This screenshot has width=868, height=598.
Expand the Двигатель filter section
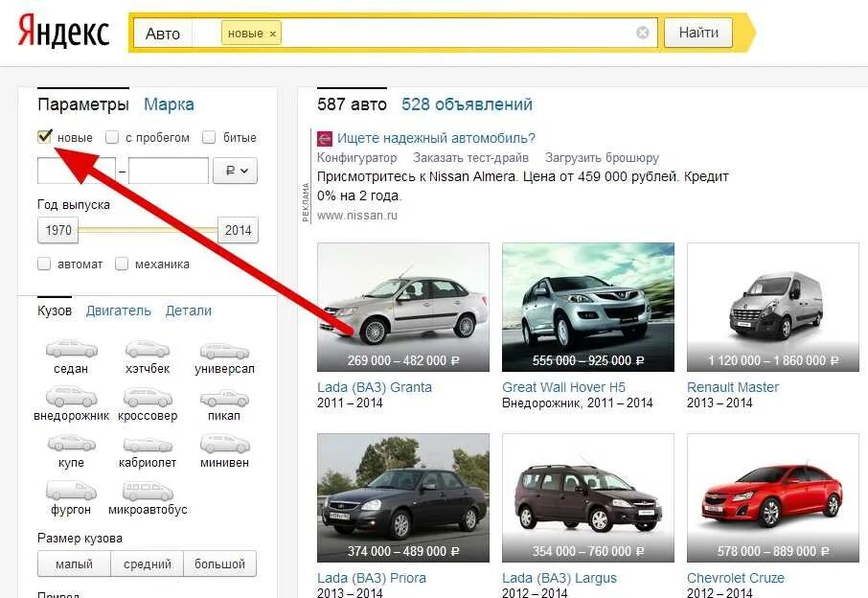(118, 310)
